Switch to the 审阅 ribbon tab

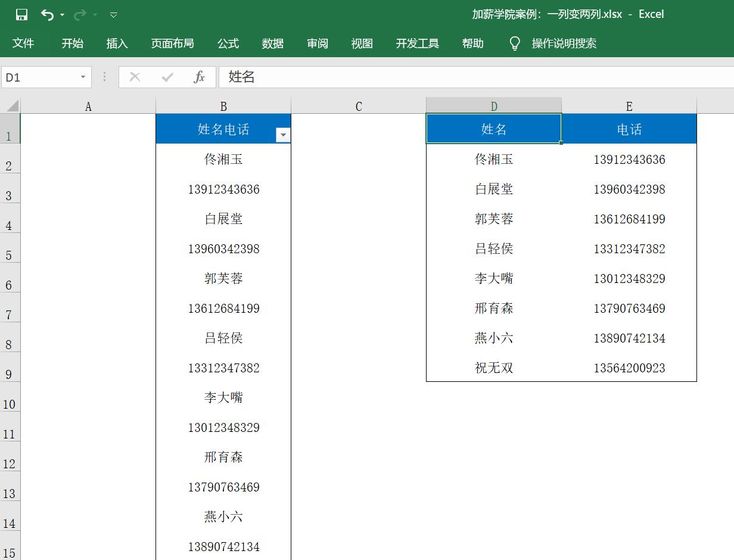[317, 43]
